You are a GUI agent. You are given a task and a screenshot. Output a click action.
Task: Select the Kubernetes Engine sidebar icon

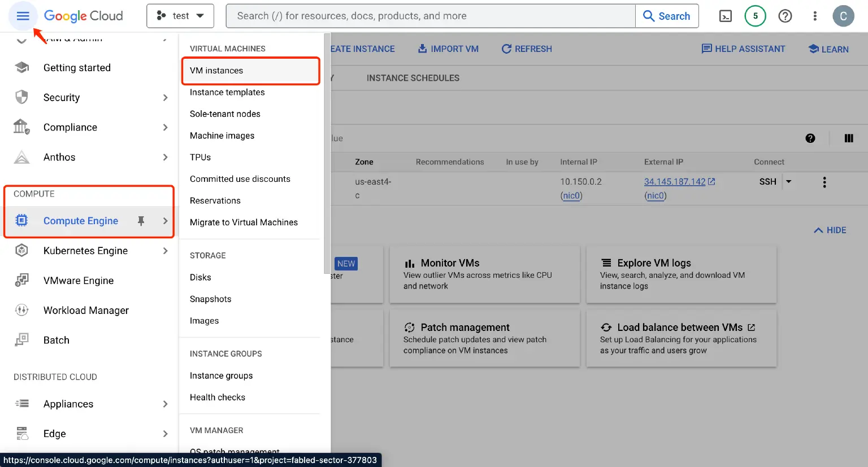click(x=21, y=250)
